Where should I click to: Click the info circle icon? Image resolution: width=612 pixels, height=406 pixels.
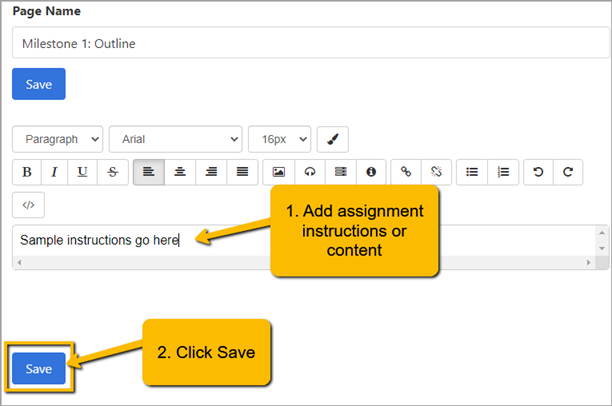pos(371,172)
